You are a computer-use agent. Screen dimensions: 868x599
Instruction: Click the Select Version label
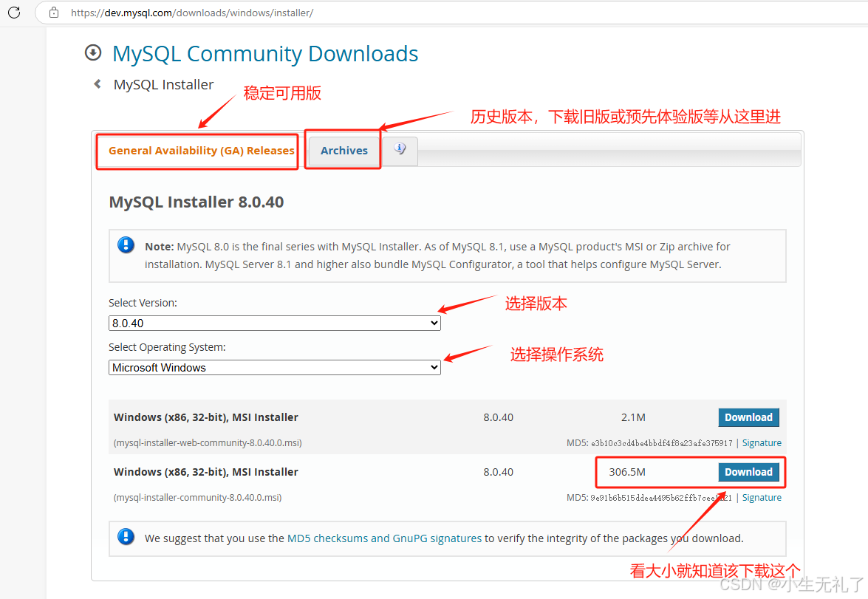(143, 303)
